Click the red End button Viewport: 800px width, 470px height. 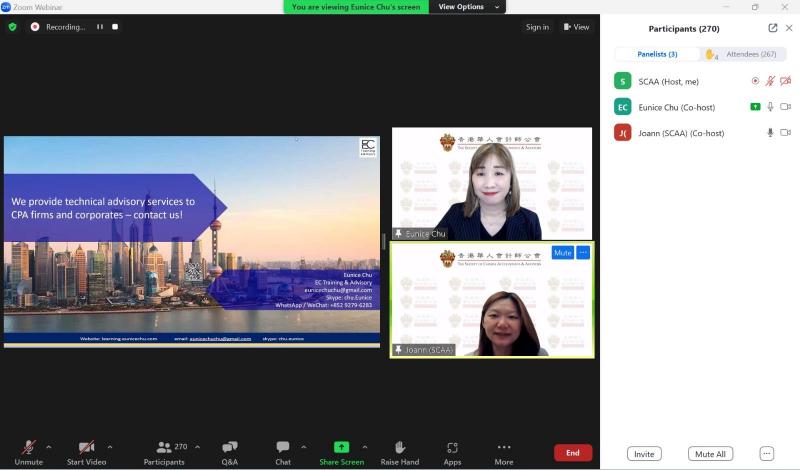573,453
